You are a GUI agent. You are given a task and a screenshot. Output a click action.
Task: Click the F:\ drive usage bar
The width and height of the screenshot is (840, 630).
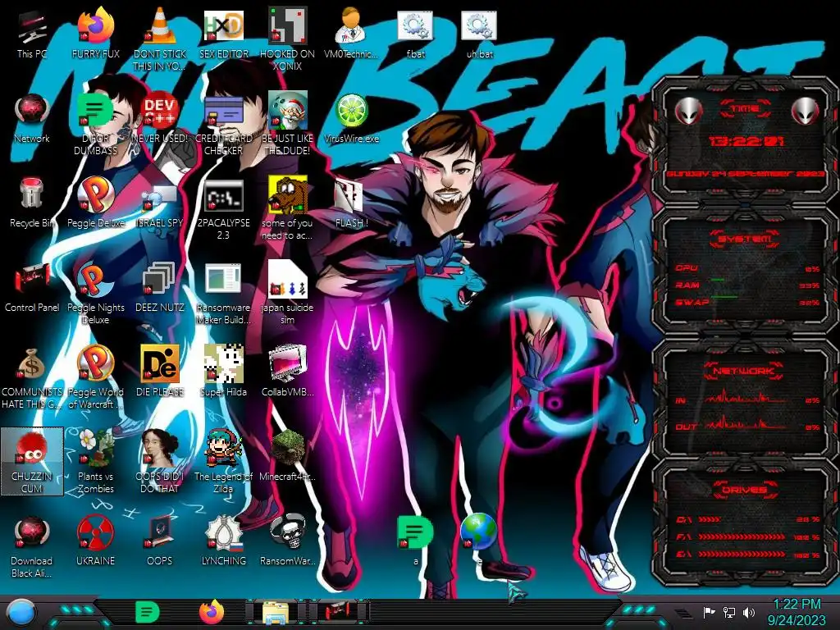click(748, 536)
